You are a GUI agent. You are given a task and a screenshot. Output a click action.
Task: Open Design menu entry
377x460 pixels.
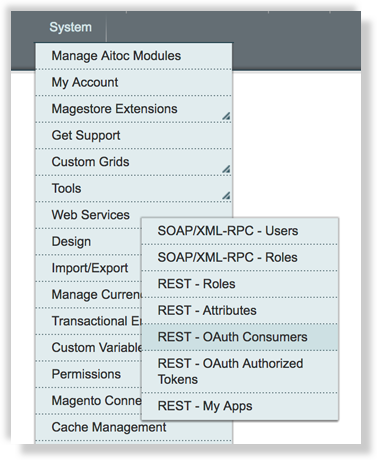point(88,241)
